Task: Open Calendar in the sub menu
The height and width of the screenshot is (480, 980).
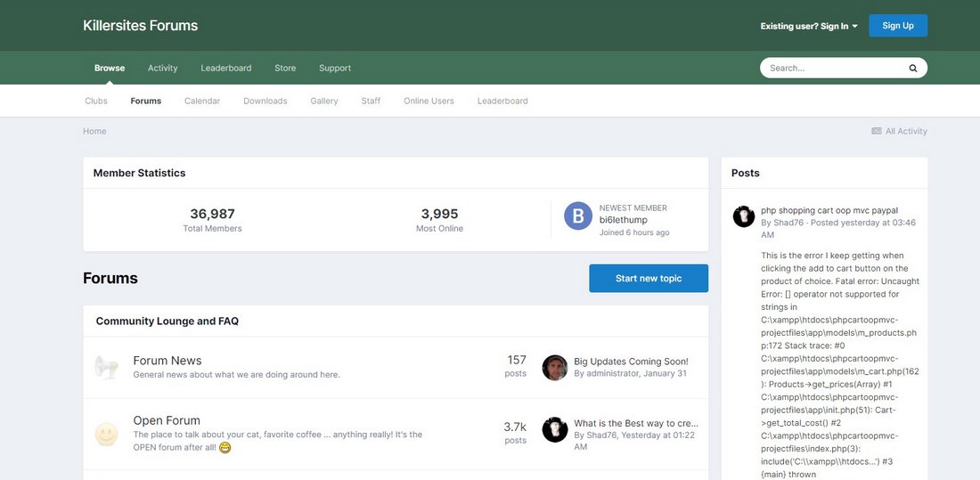Action: click(202, 101)
